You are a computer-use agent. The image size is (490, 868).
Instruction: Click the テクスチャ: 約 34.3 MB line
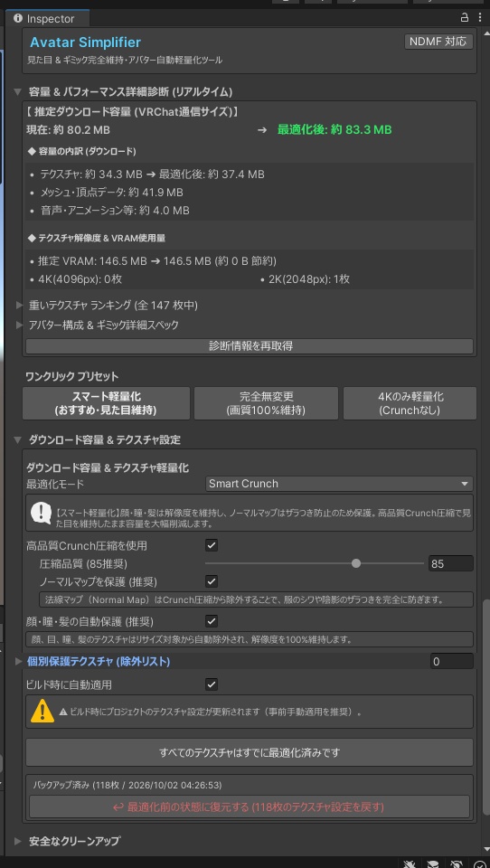click(x=152, y=175)
